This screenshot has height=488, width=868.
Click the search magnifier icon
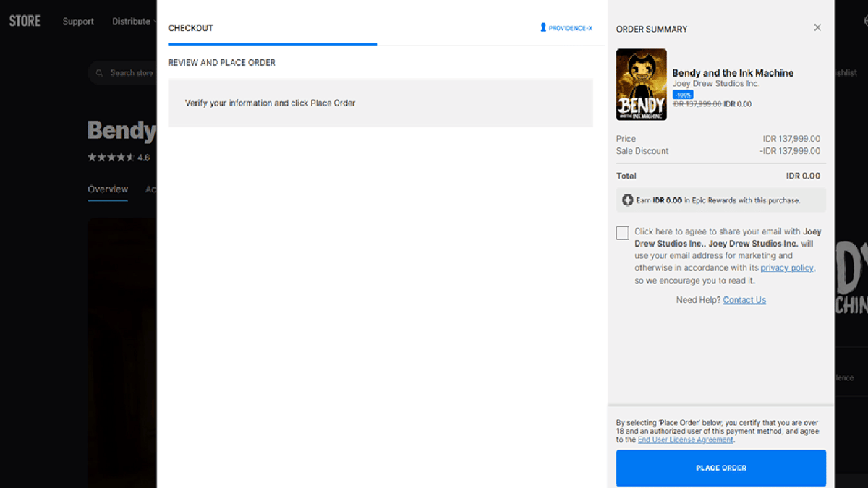[x=99, y=72]
